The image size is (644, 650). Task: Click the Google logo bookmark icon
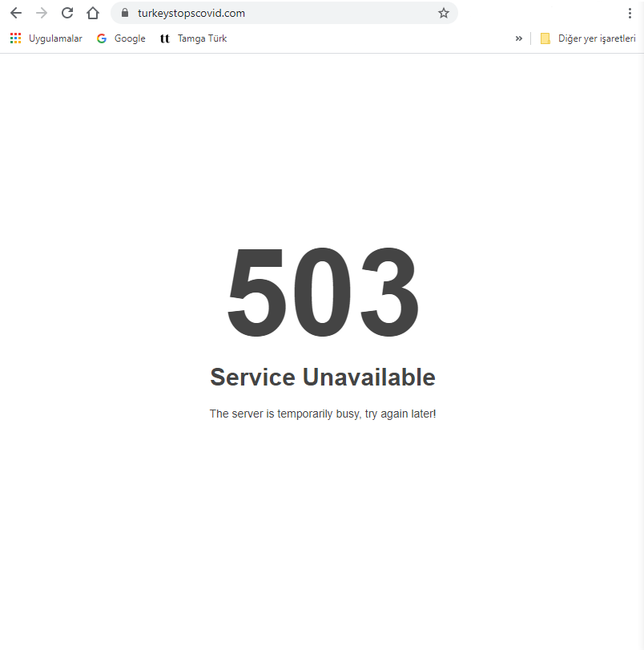pos(102,38)
